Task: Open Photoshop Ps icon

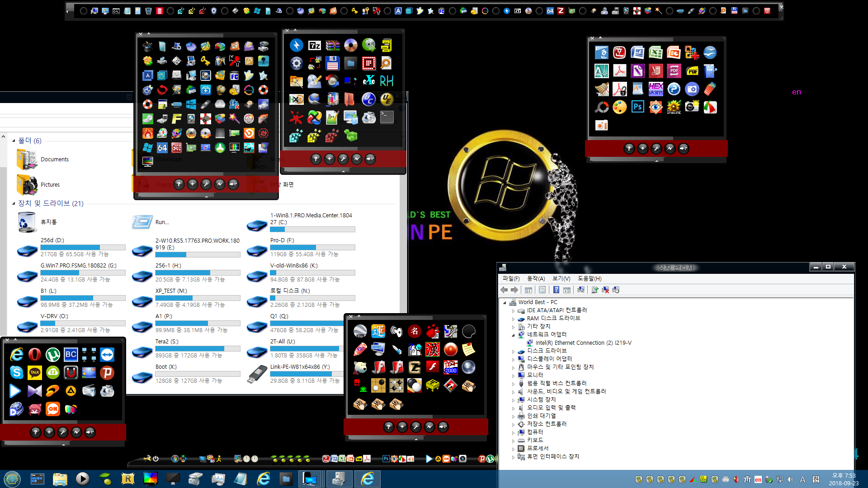Action: pos(637,107)
